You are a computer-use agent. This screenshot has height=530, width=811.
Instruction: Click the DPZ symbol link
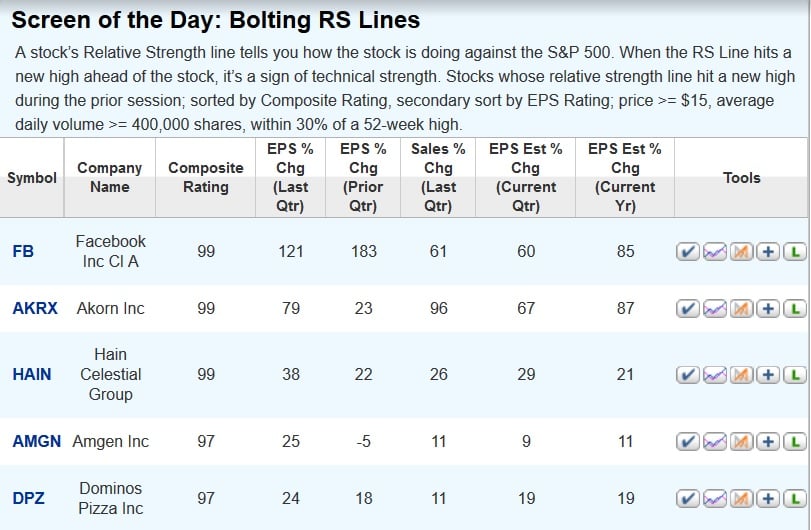(x=28, y=498)
